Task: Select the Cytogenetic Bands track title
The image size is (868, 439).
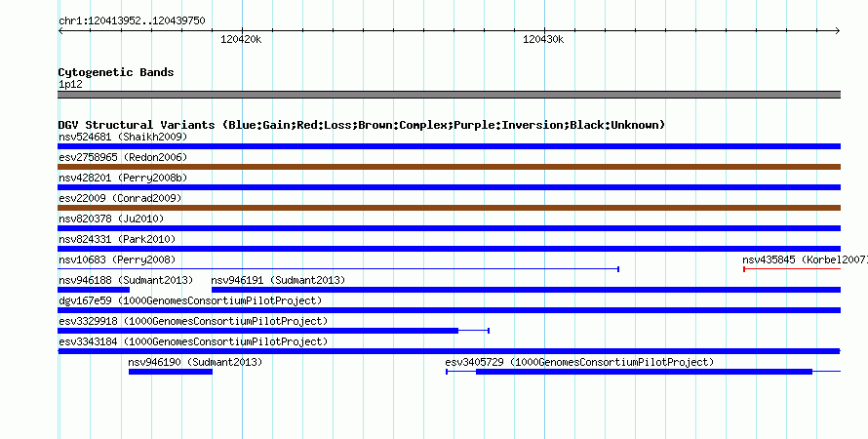Action: pyautogui.click(x=116, y=72)
